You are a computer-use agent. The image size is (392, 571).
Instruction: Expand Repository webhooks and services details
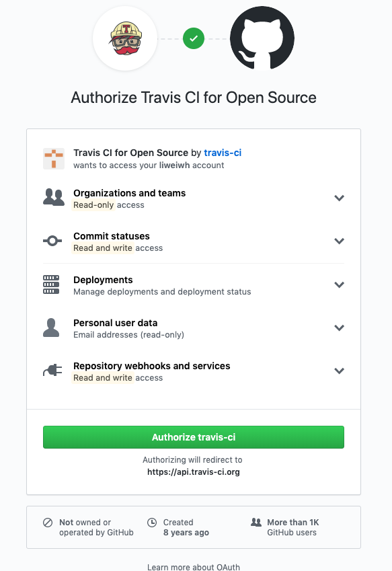(x=340, y=371)
